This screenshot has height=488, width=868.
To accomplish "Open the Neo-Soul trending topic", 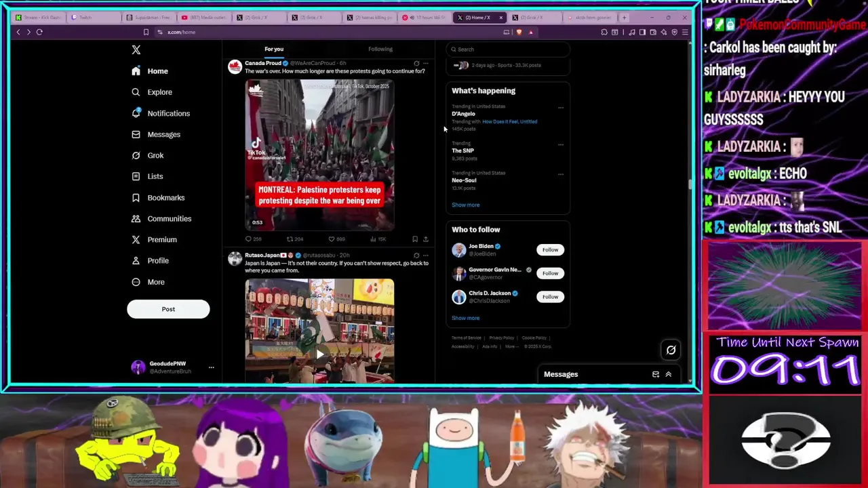I will pyautogui.click(x=465, y=180).
